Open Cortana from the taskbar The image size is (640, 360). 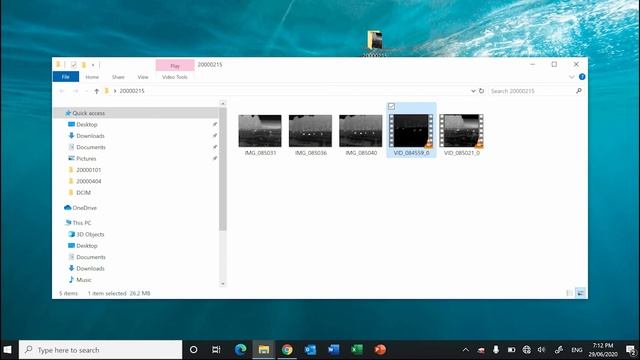pyautogui.click(x=193, y=350)
